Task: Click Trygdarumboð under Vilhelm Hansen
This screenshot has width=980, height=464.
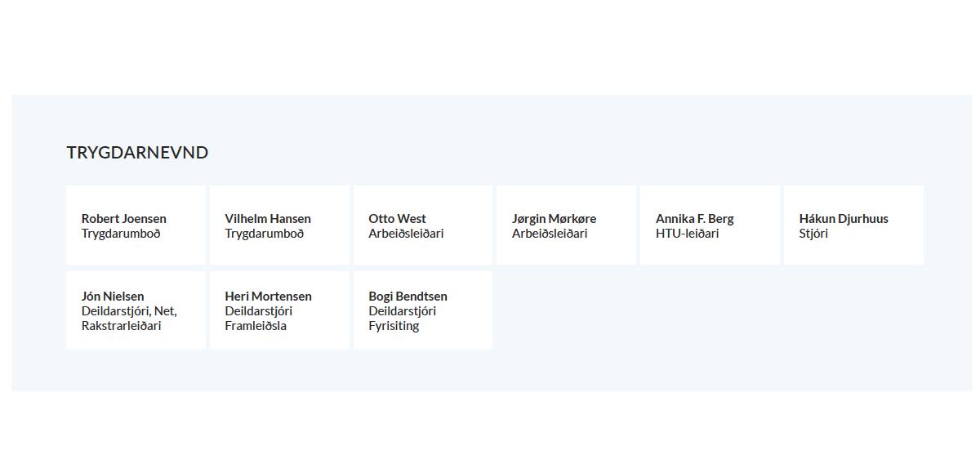Action: click(265, 234)
